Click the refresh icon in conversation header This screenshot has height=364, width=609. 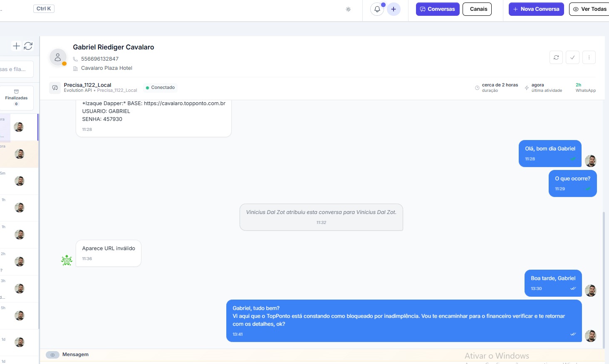pyautogui.click(x=556, y=57)
